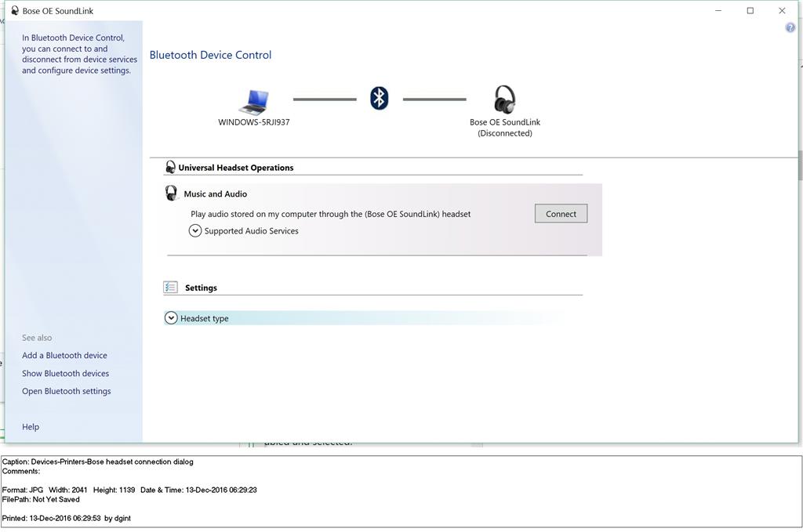Click the Comments: label in info box
Image resolution: width=803 pixels, height=532 pixels.
[x=21, y=471]
